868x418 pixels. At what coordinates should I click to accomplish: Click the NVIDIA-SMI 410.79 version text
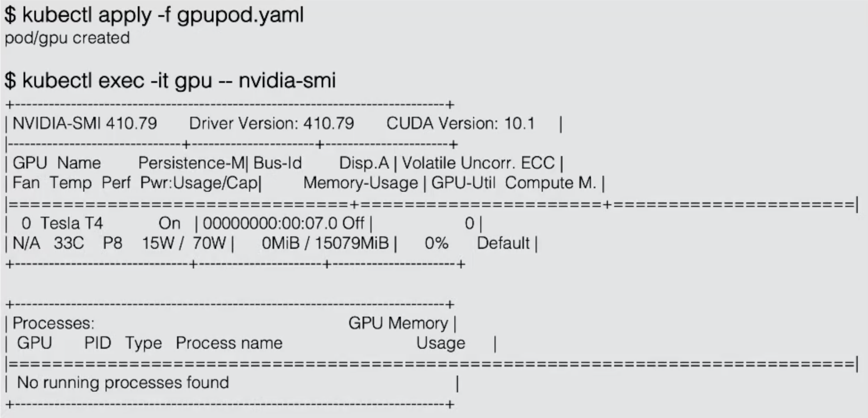click(x=85, y=123)
